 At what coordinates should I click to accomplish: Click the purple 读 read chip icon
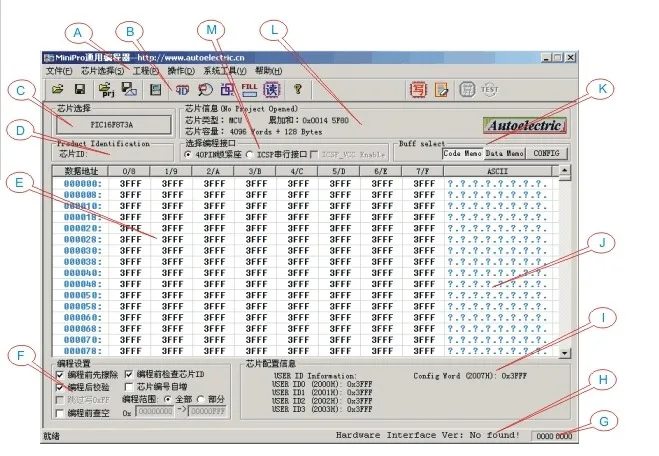[x=272, y=89]
